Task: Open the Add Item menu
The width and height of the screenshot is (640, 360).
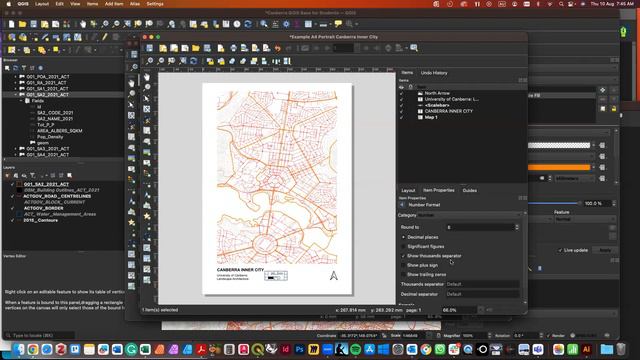Action: (x=114, y=4)
